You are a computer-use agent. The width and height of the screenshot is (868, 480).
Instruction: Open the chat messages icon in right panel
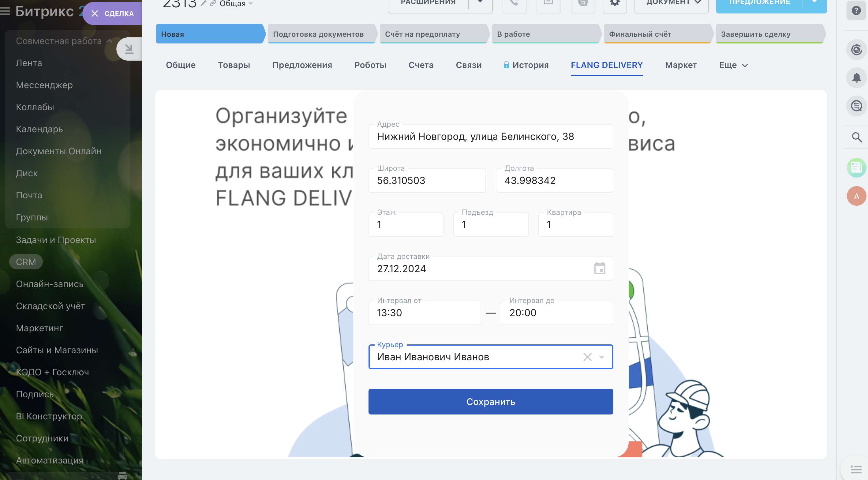click(x=856, y=106)
